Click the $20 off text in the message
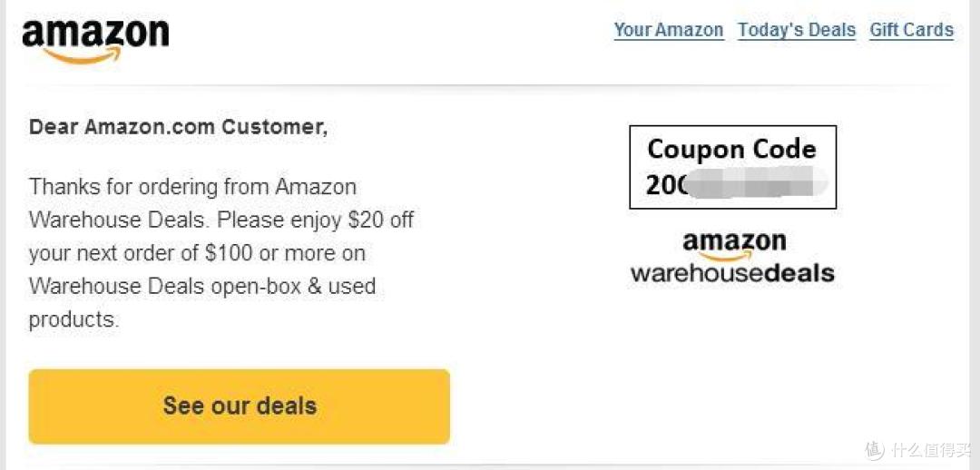 381,220
